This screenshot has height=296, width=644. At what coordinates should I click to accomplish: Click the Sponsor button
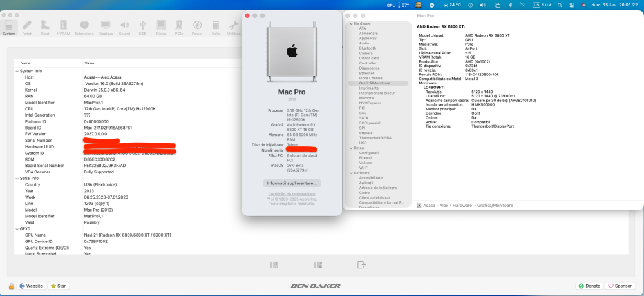[620, 286]
